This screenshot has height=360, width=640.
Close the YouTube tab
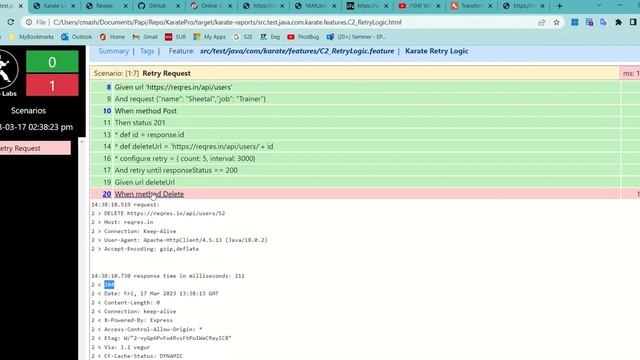pos(438,6)
